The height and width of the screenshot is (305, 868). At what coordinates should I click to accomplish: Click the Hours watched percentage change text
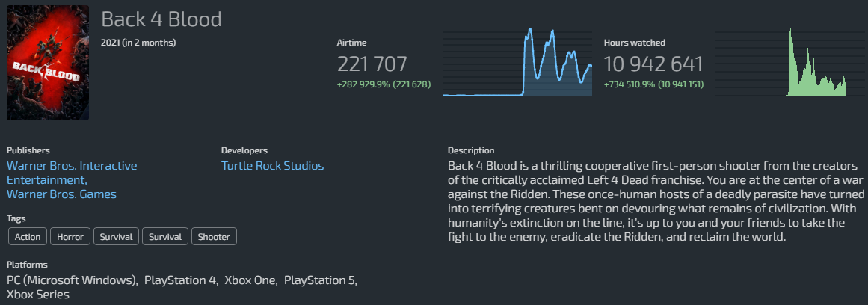click(x=652, y=84)
